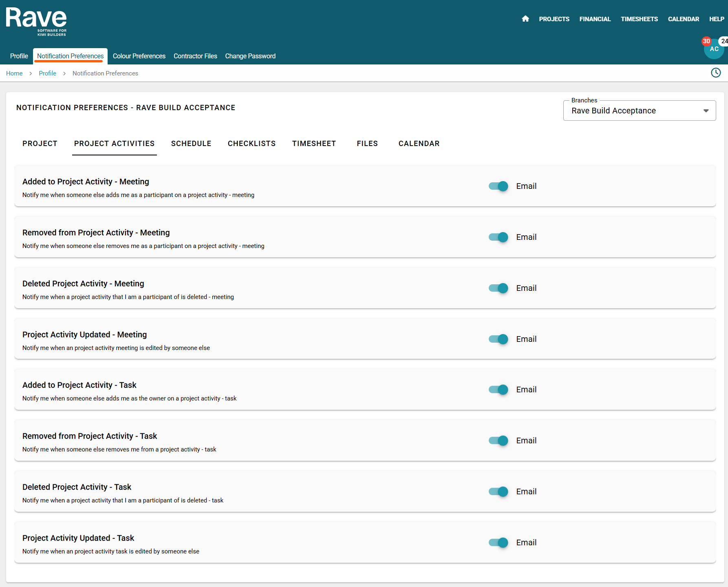Toggle email for Added to Project Activity - Meeting

pos(498,186)
